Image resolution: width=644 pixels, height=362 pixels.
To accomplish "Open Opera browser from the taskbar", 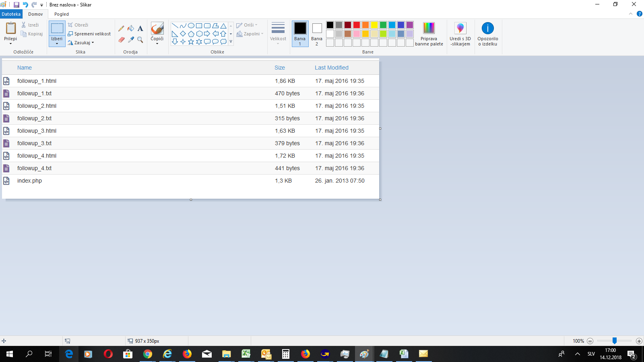I will click(108, 354).
